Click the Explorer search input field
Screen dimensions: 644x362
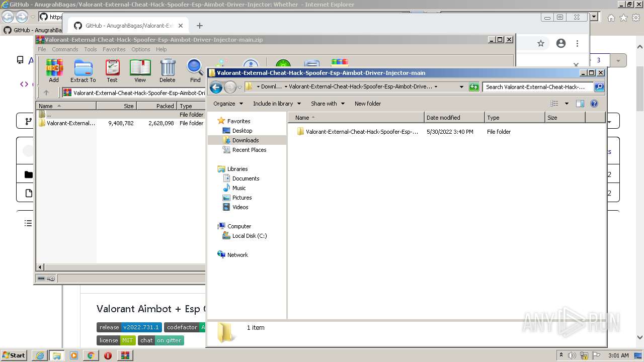538,87
